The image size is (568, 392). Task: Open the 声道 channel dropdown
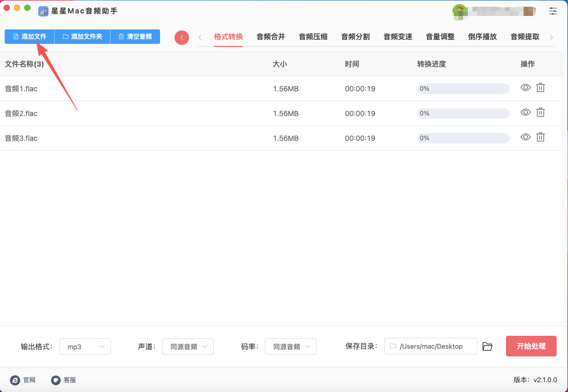pyautogui.click(x=188, y=347)
